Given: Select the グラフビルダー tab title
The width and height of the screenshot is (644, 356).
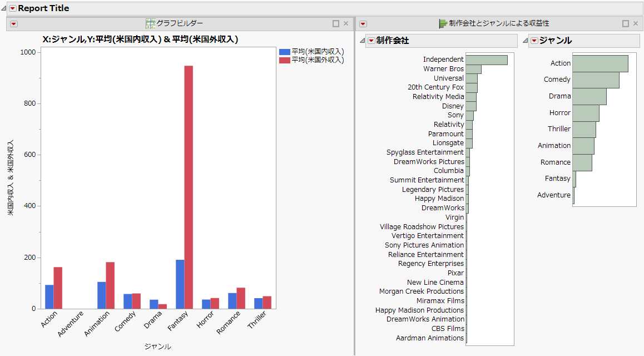Looking at the screenshot, I should tap(180, 23).
